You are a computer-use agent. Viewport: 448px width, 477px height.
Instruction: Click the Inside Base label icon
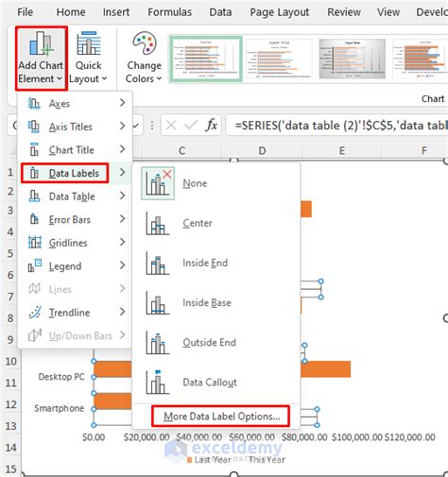click(157, 302)
